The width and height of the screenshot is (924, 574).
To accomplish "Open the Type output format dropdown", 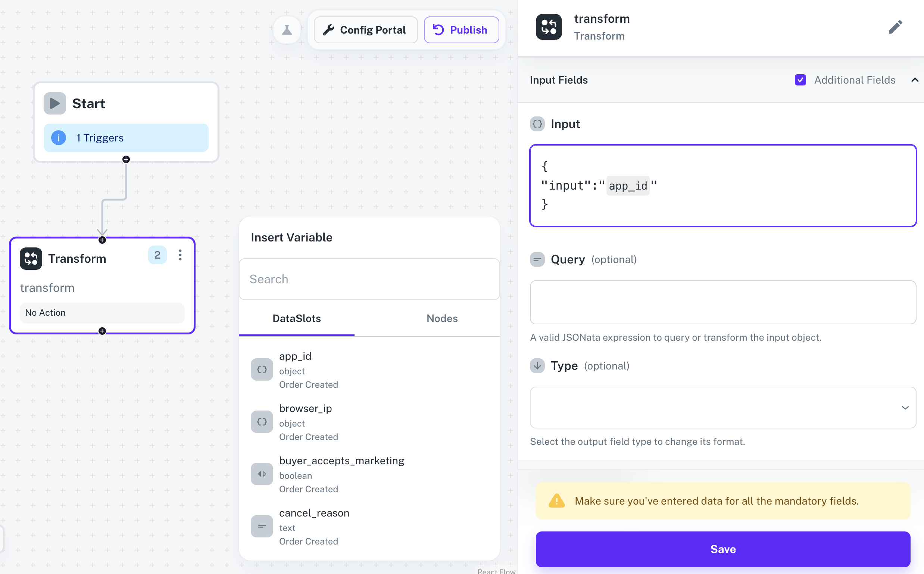I will tap(906, 407).
